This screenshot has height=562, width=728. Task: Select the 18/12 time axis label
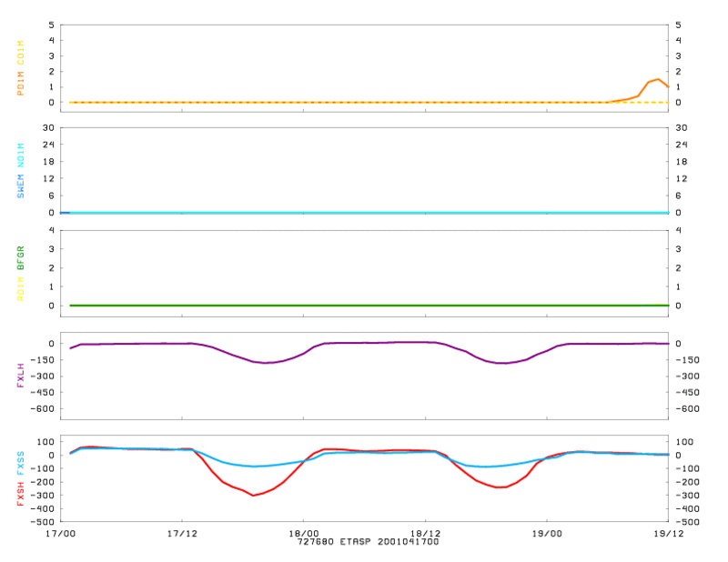(x=425, y=534)
